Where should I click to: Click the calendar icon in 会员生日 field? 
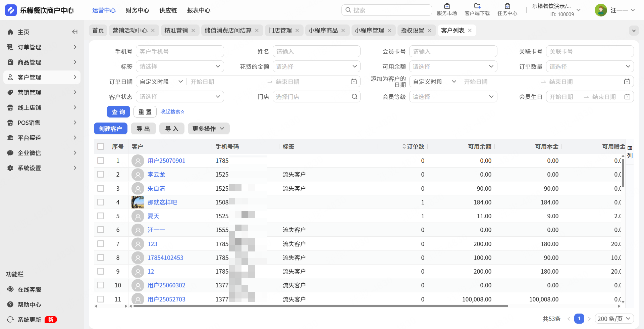(x=627, y=97)
